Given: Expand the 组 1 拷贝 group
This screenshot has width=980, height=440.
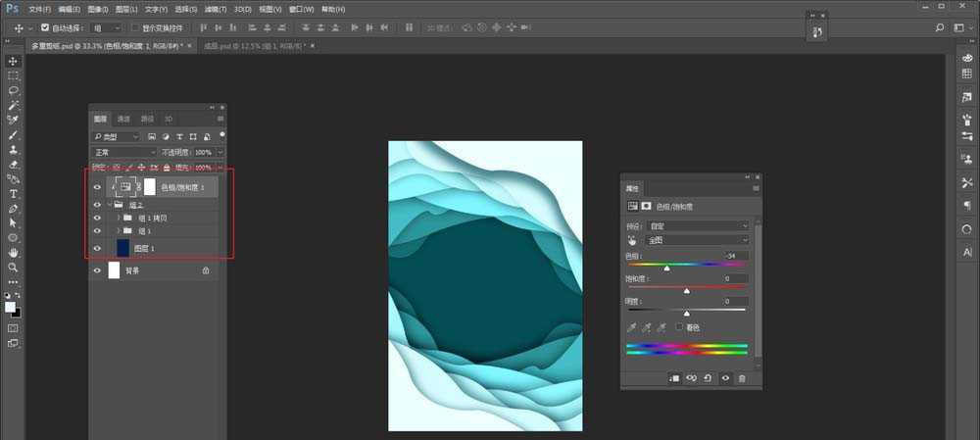Looking at the screenshot, I should [119, 218].
